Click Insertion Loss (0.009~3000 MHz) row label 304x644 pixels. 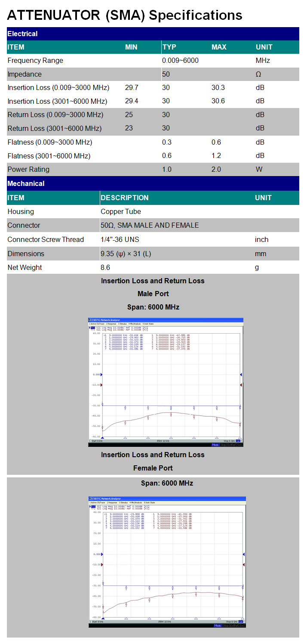(58, 87)
